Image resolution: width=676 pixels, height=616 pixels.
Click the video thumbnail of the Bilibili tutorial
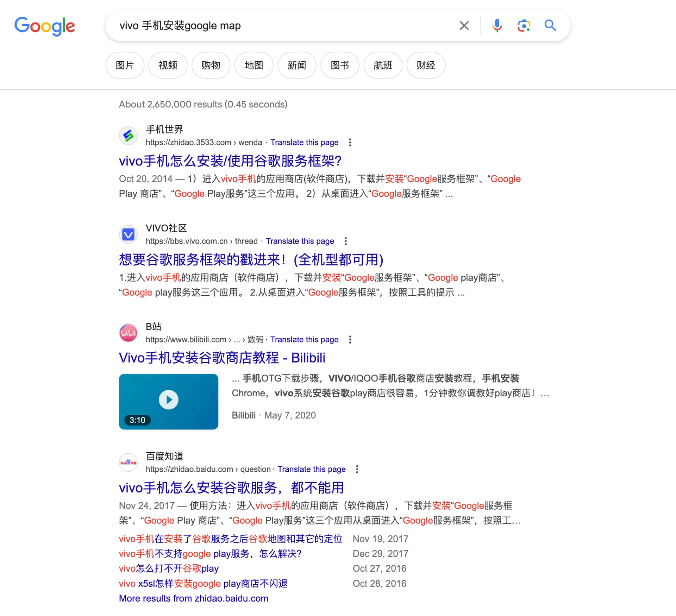168,401
